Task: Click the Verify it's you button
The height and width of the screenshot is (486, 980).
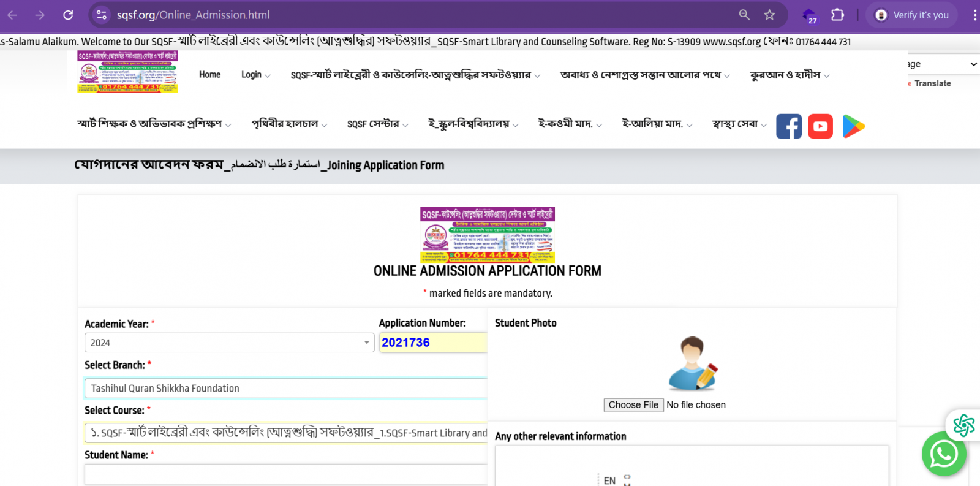Action: point(913,15)
